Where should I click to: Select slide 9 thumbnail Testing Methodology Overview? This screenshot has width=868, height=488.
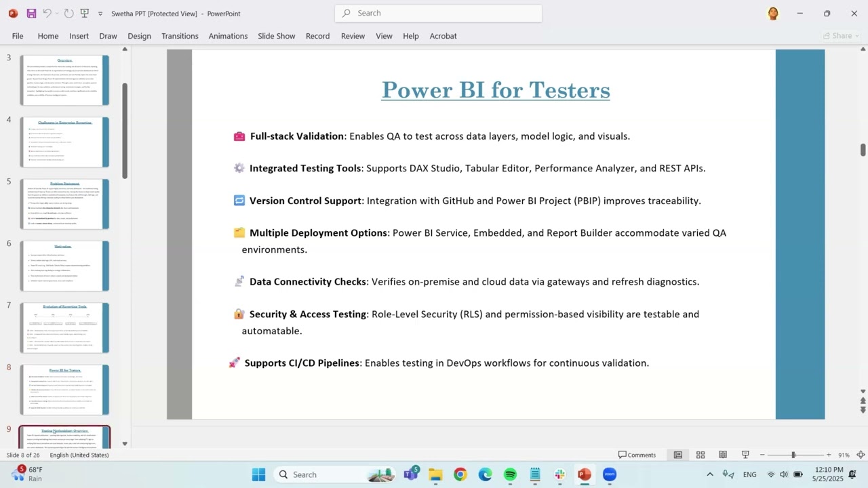[64, 438]
